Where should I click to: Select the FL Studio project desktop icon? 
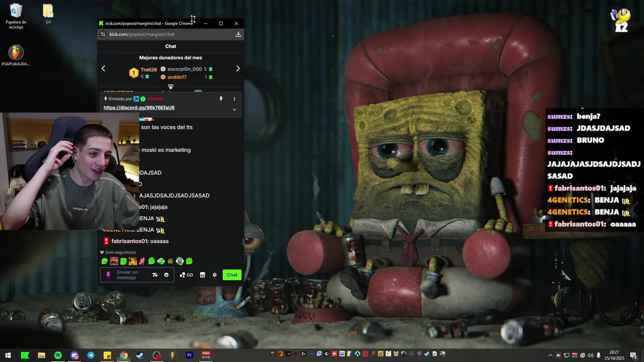(16, 55)
